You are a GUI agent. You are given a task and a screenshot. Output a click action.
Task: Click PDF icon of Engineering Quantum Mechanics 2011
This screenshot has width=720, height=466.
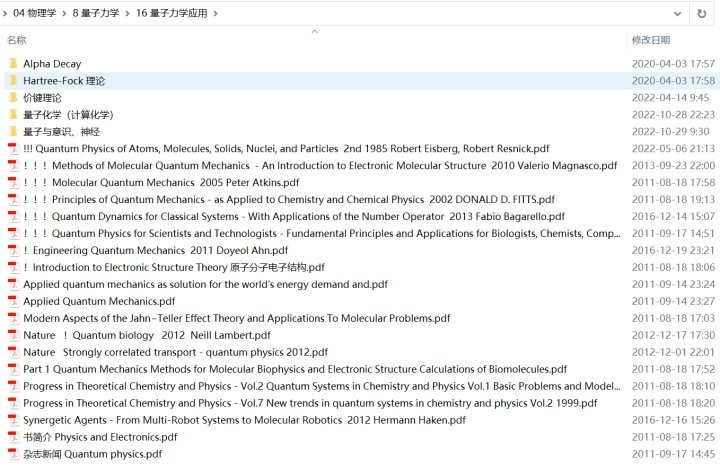pyautogui.click(x=13, y=251)
